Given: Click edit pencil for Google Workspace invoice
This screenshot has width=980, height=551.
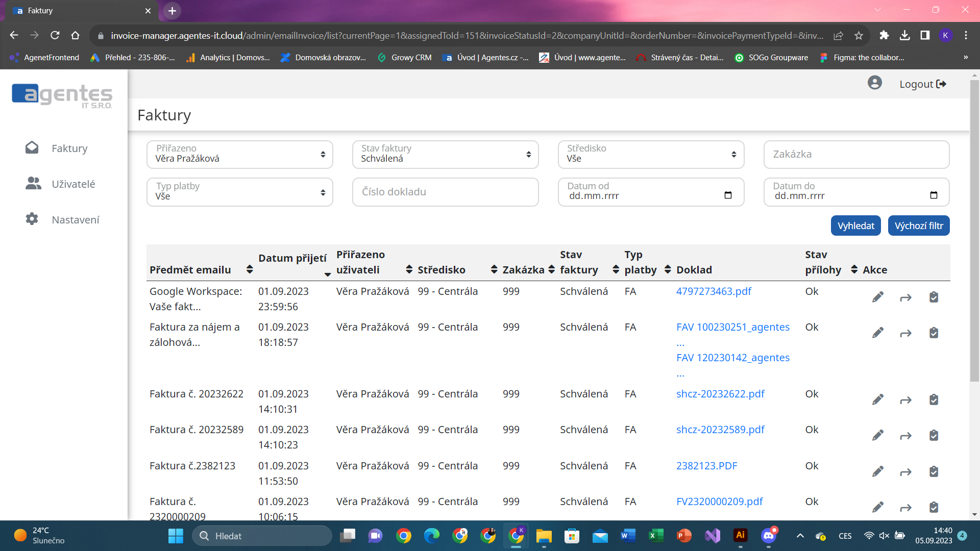Looking at the screenshot, I should pyautogui.click(x=877, y=297).
